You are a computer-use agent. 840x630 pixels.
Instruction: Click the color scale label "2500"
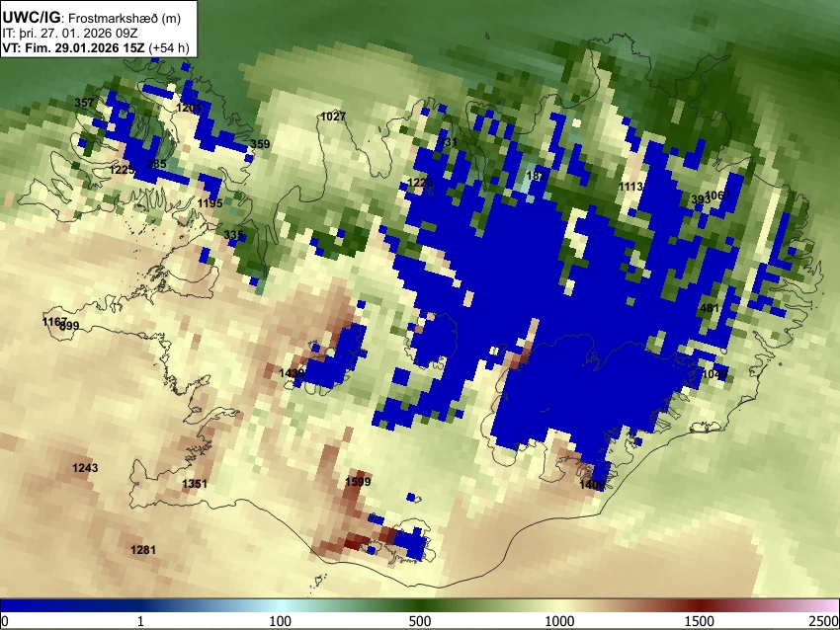click(x=824, y=621)
